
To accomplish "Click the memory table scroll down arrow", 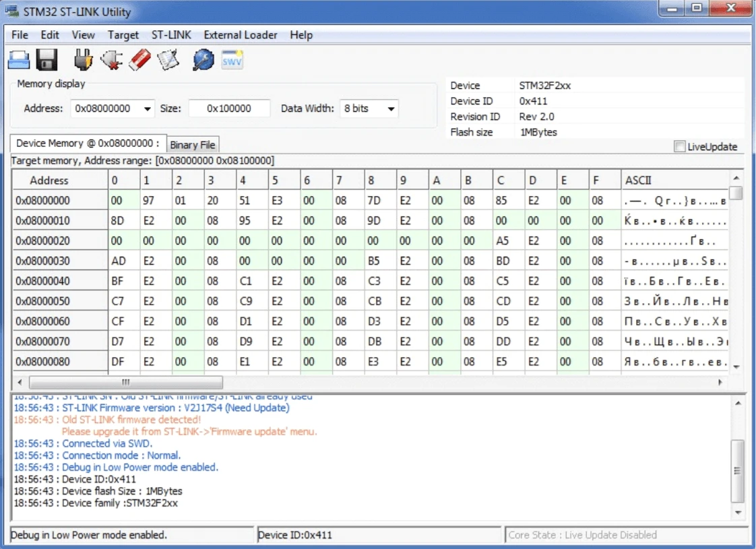I will pyautogui.click(x=736, y=367).
